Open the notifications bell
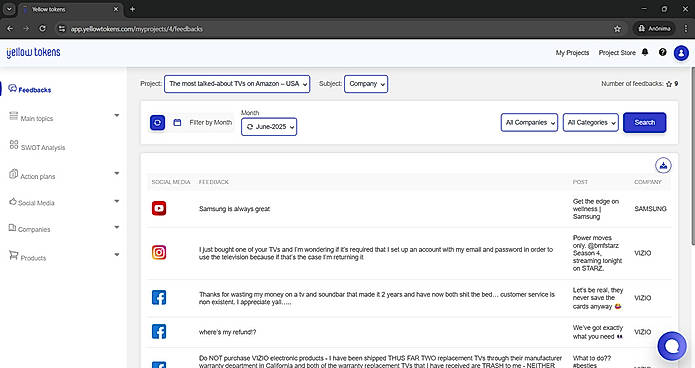Viewport: 695px width, 368px height. [x=645, y=52]
